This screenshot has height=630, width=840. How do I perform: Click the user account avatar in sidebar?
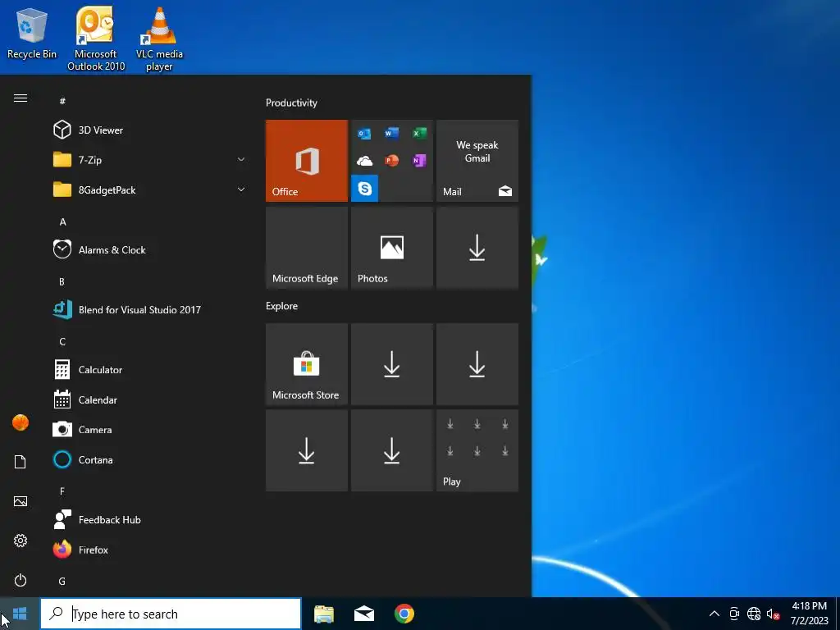[21, 422]
